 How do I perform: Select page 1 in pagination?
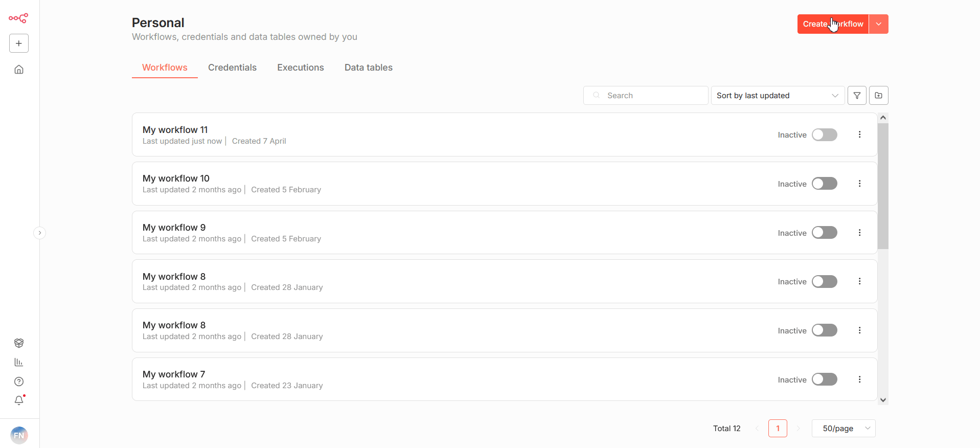pyautogui.click(x=778, y=429)
